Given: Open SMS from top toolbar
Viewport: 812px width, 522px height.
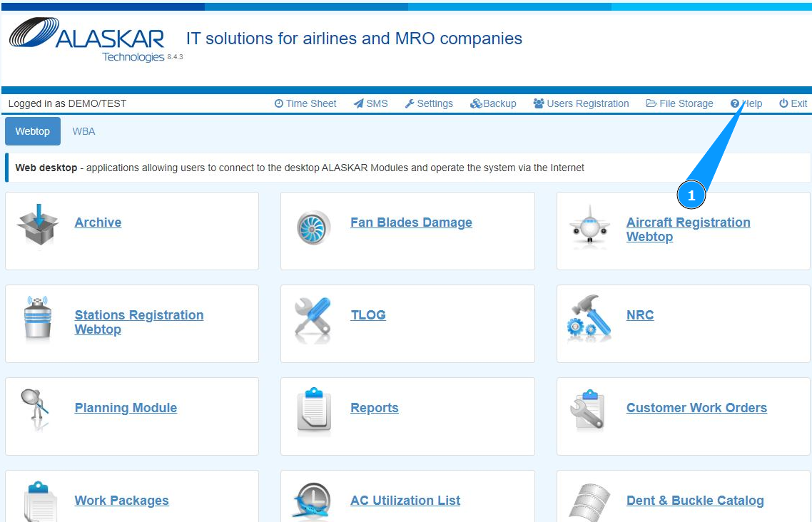Looking at the screenshot, I should pos(371,103).
